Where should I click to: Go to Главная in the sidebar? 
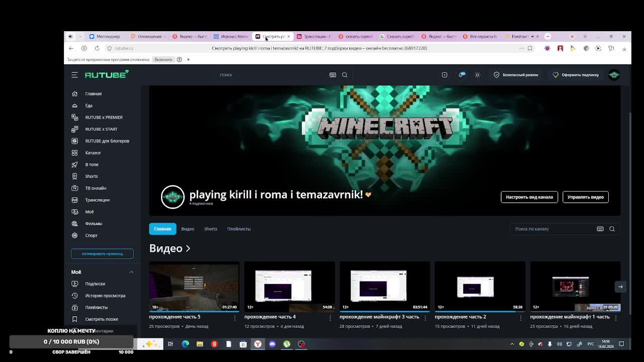point(94,94)
